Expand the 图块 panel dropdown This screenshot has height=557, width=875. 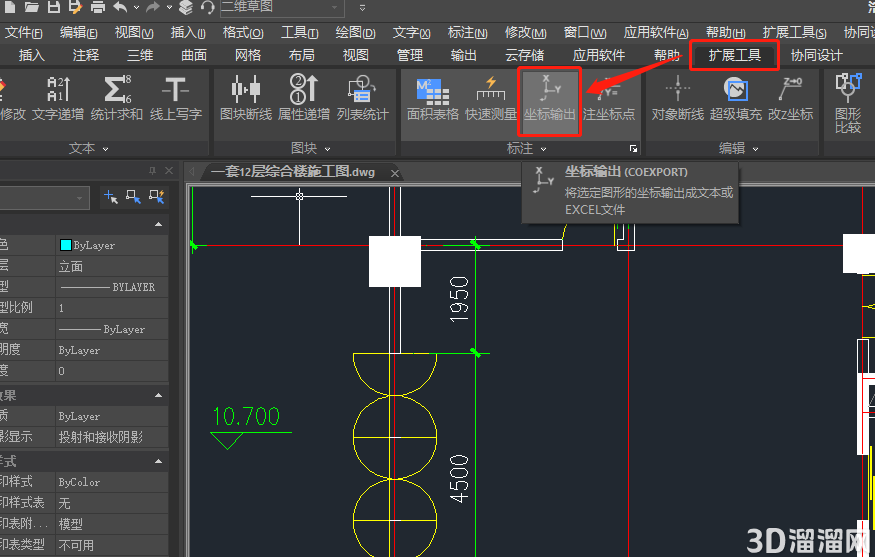pyautogui.click(x=328, y=149)
